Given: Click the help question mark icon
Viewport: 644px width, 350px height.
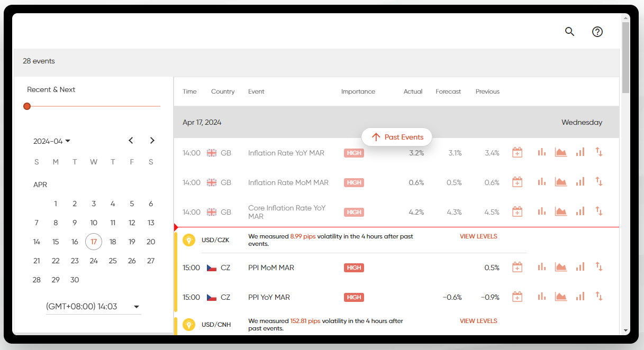Looking at the screenshot, I should pos(597,32).
